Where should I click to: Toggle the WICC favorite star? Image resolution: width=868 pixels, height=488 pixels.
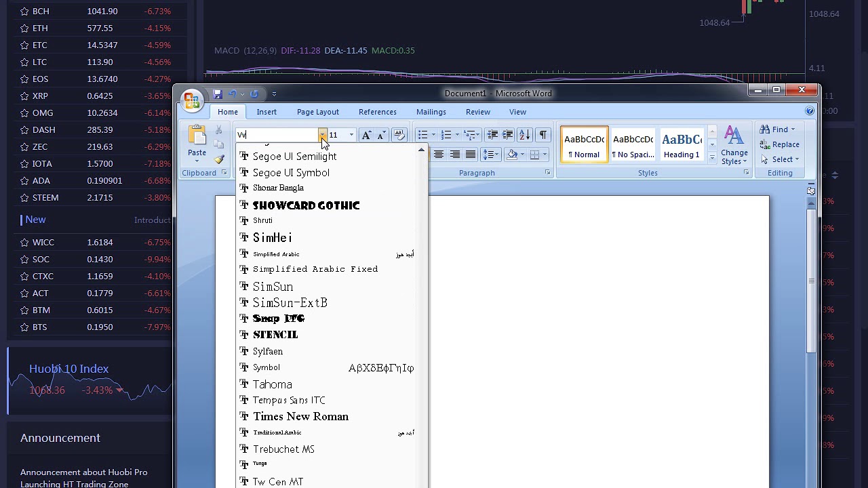(x=24, y=242)
